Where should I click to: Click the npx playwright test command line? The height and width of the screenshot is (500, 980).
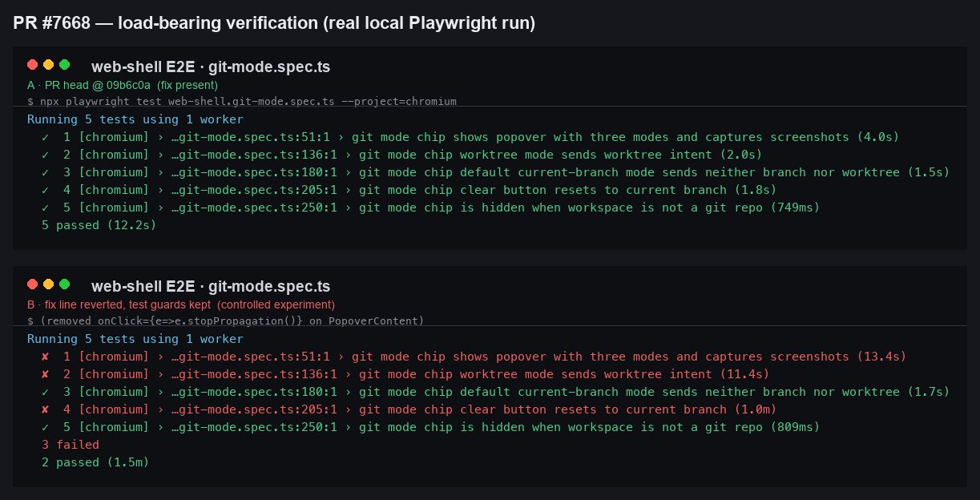(242, 102)
